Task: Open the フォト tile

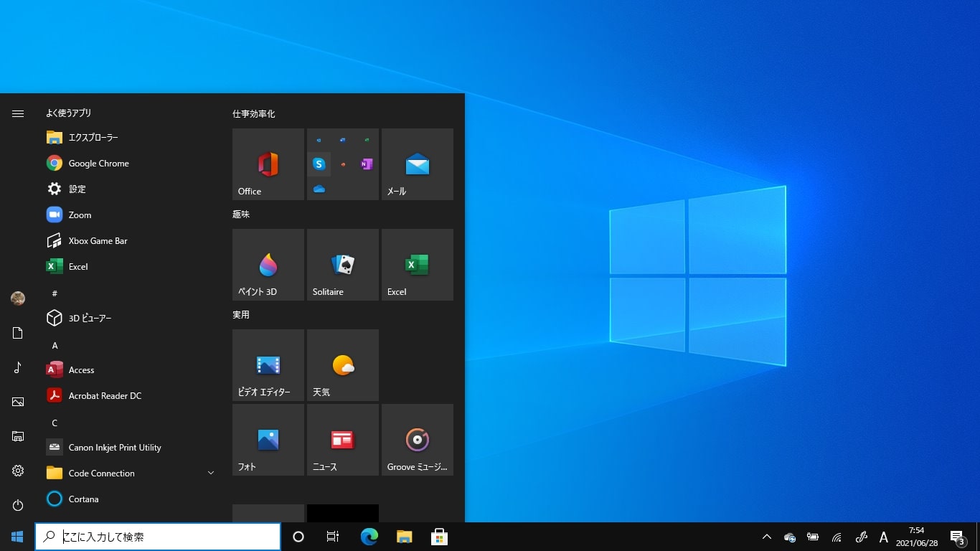Action: tap(268, 440)
